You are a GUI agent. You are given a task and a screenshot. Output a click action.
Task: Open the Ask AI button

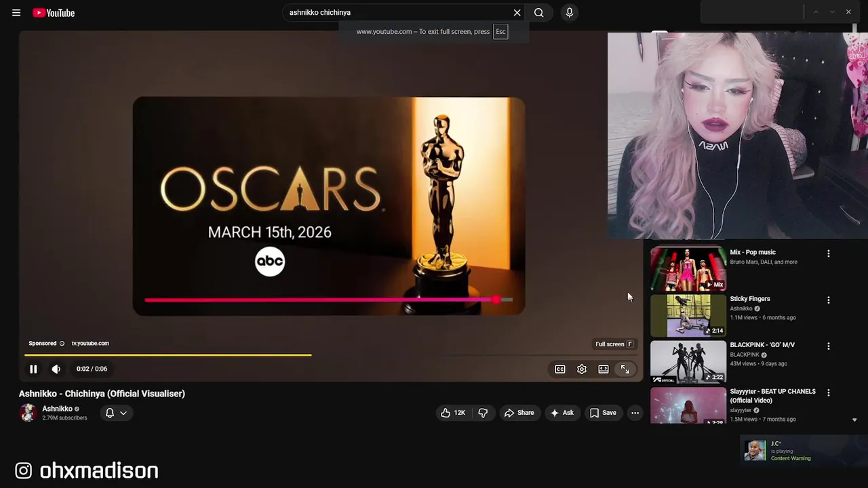561,413
